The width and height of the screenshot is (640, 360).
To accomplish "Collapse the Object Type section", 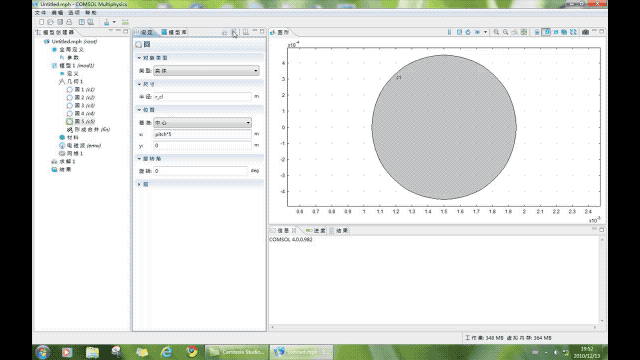I will click(x=139, y=58).
